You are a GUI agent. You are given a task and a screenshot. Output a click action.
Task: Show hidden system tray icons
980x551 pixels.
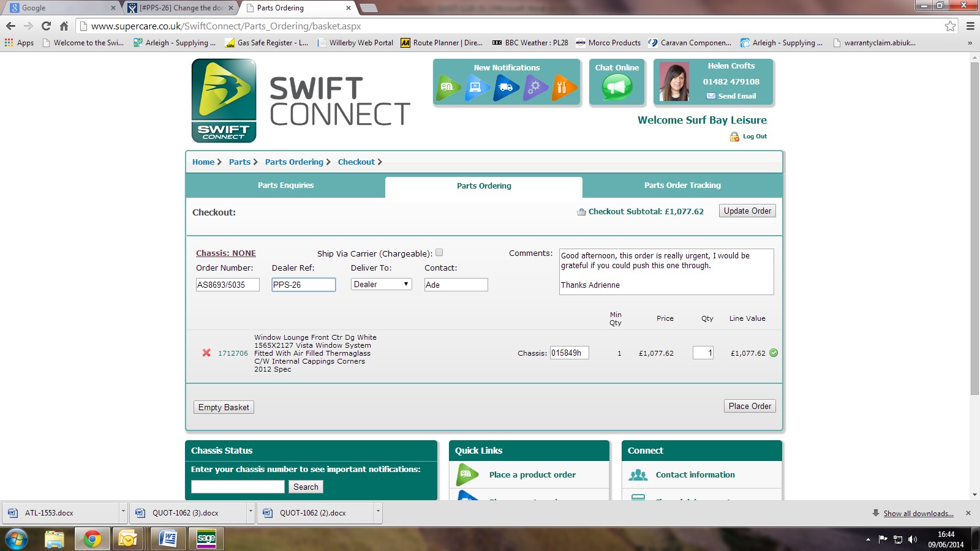[x=868, y=539]
